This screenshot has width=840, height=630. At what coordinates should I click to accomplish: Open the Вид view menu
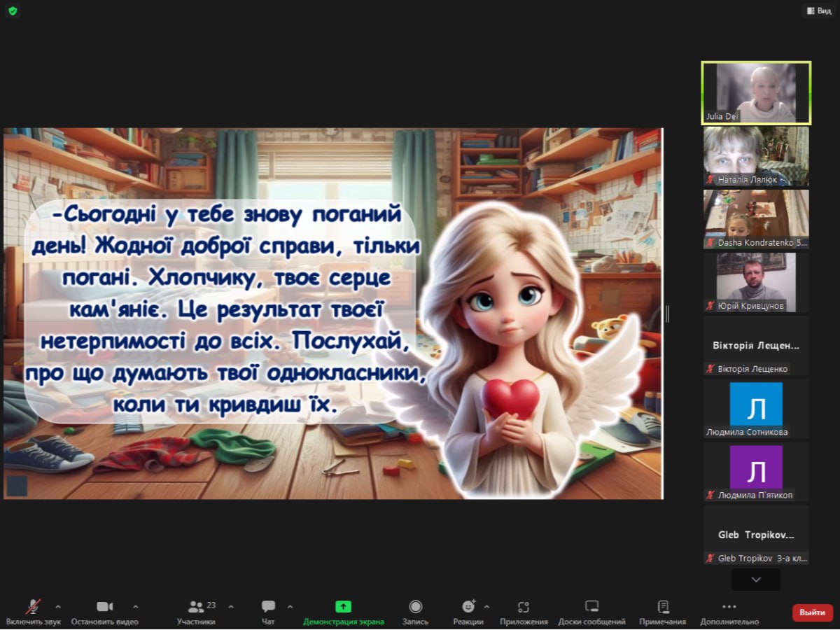coord(818,10)
